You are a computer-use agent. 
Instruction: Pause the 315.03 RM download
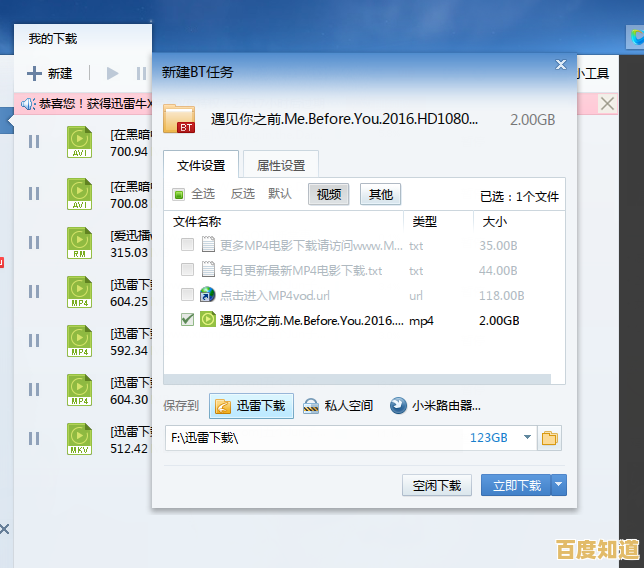tap(34, 243)
